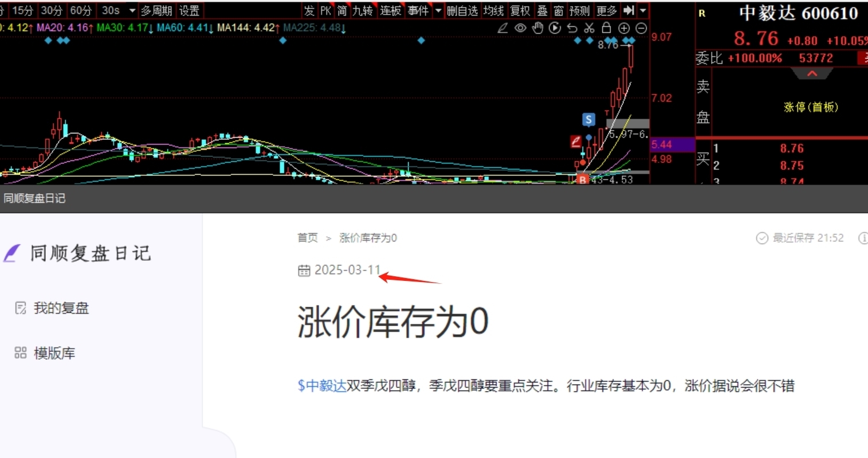Zoom in using the plus circle icon
The width and height of the screenshot is (868, 458).
(x=624, y=28)
